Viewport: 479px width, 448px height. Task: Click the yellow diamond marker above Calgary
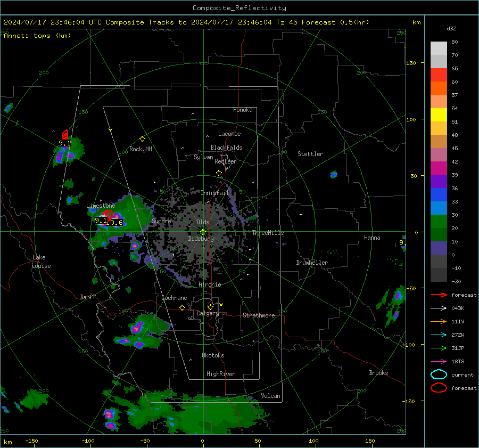(x=210, y=307)
